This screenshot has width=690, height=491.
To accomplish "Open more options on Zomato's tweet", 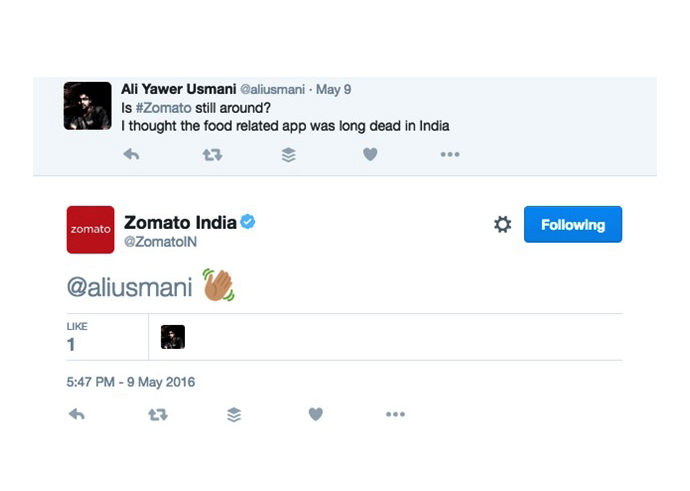I will pyautogui.click(x=395, y=414).
